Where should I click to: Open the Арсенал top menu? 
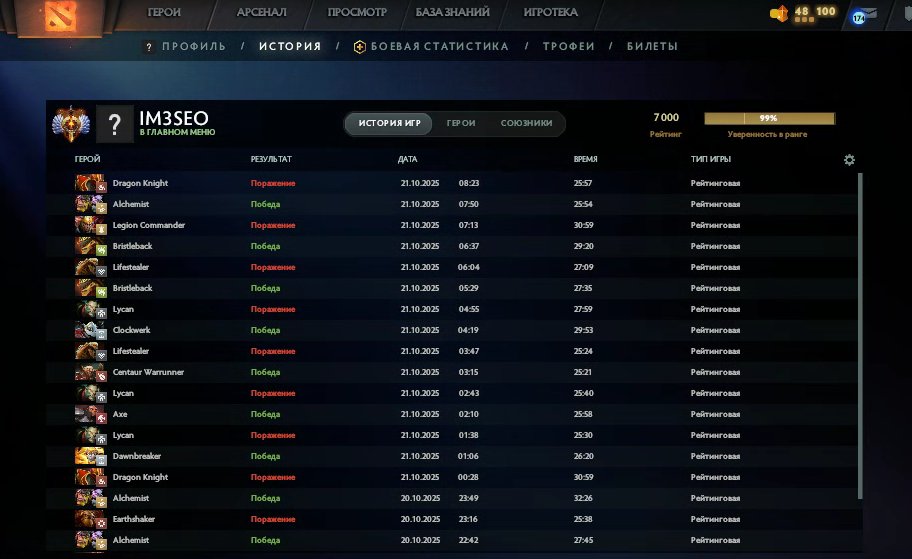pos(262,13)
